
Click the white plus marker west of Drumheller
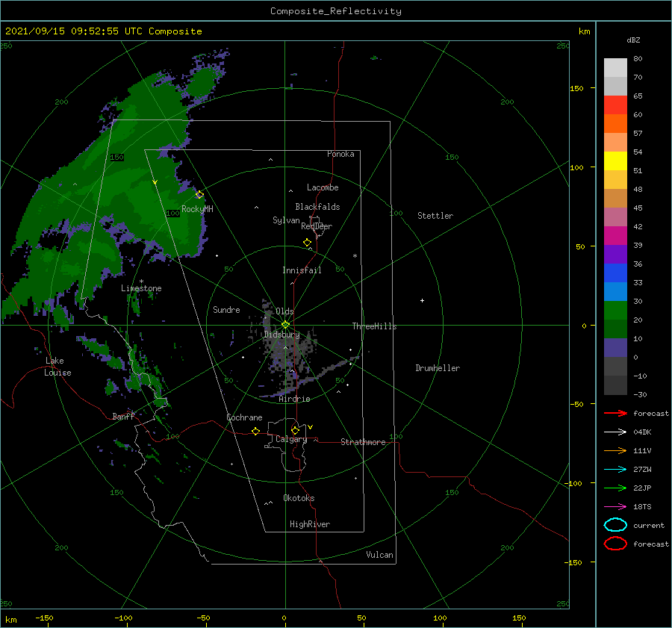(x=422, y=300)
